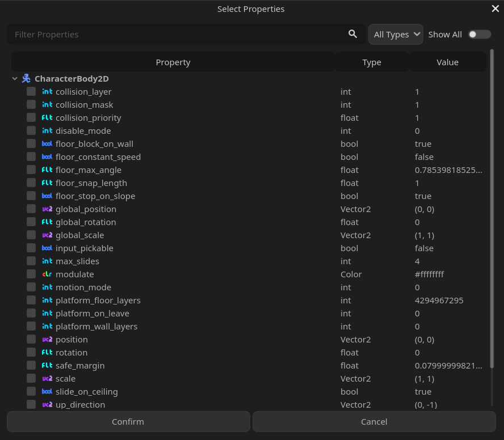The width and height of the screenshot is (504, 440).
Task: Open the All Types dropdown
Action: [x=396, y=35]
